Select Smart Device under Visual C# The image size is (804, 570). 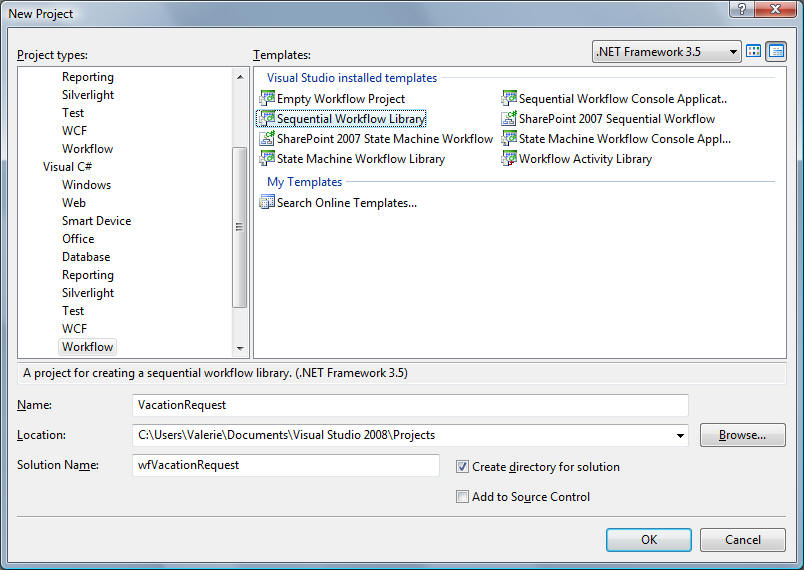point(96,221)
